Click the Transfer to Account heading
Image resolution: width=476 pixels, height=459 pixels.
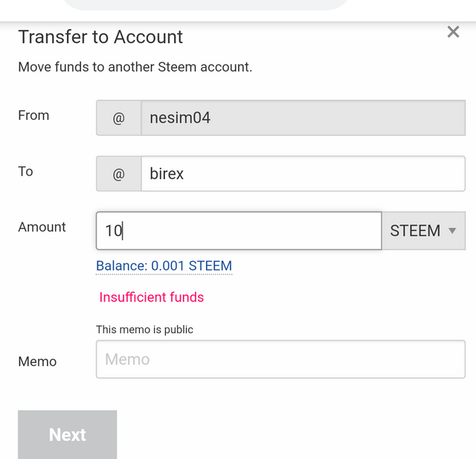coord(100,37)
